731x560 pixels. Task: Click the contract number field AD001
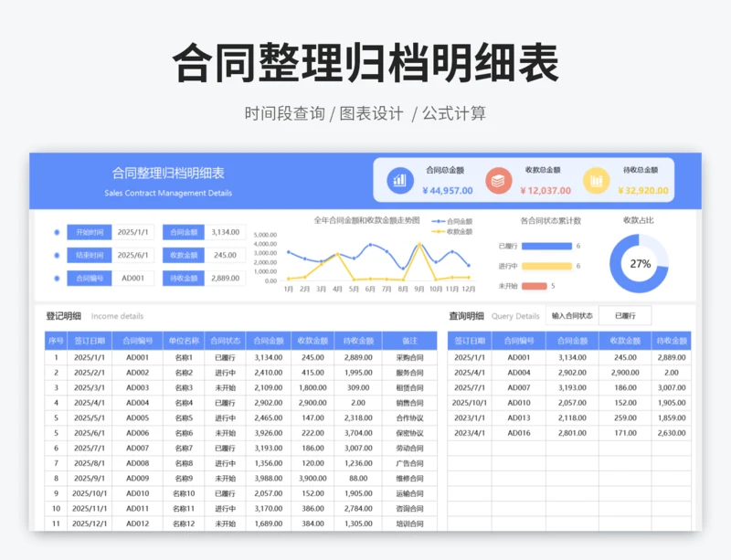pos(132,278)
